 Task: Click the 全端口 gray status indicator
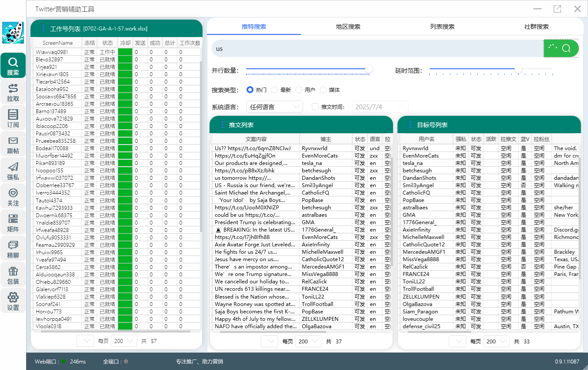pyautogui.click(x=126, y=361)
